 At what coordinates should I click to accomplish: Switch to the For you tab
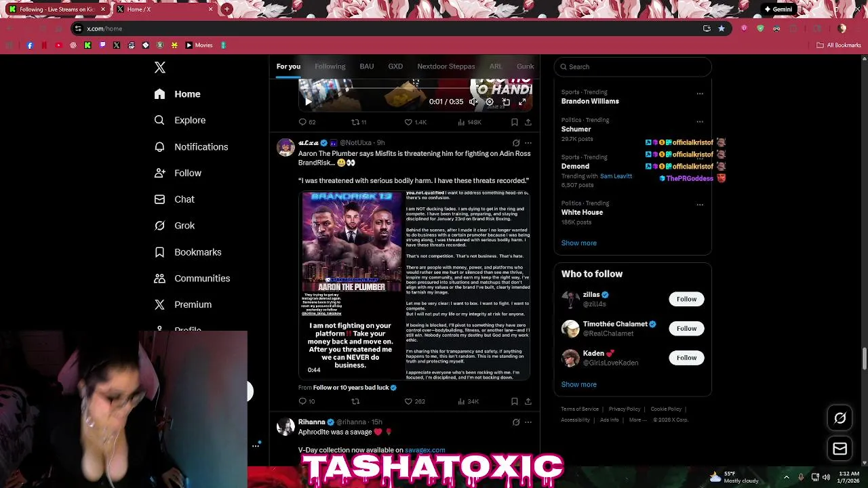(288, 66)
